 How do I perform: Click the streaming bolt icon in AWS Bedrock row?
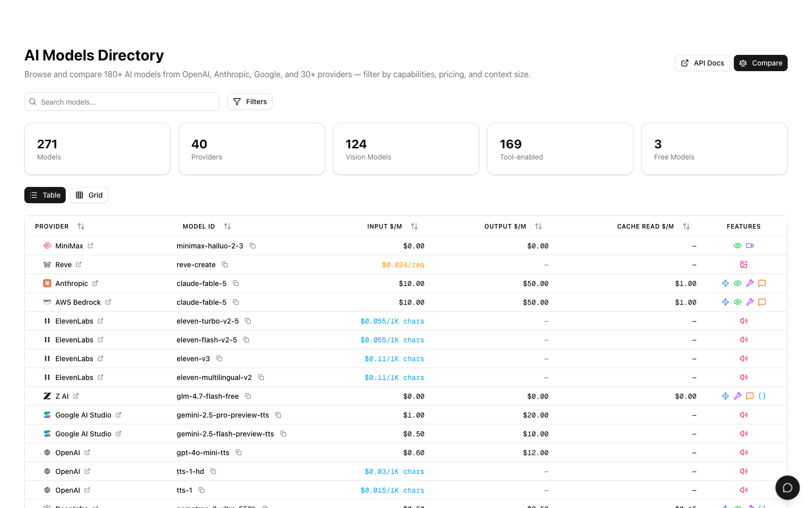pos(725,302)
